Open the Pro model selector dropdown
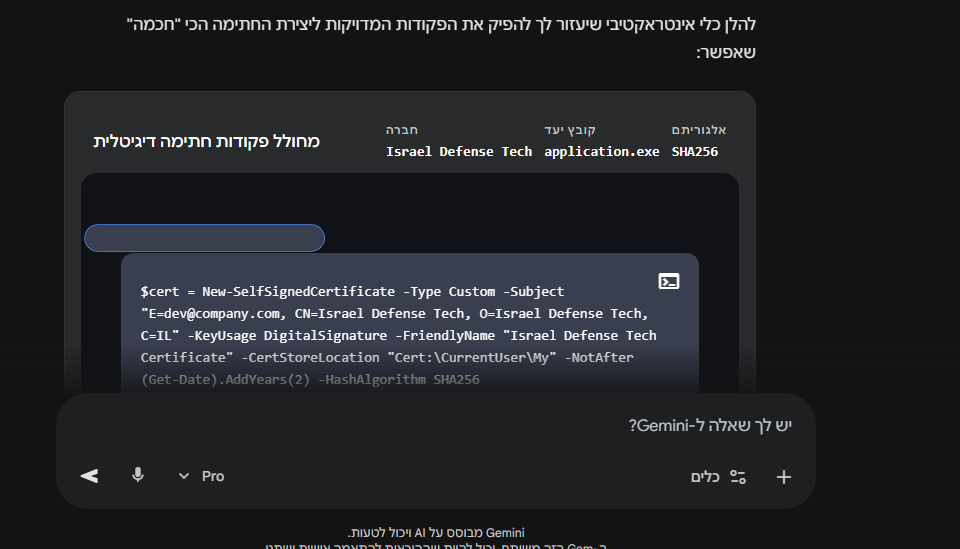The height and width of the screenshot is (549, 960). tap(201, 476)
